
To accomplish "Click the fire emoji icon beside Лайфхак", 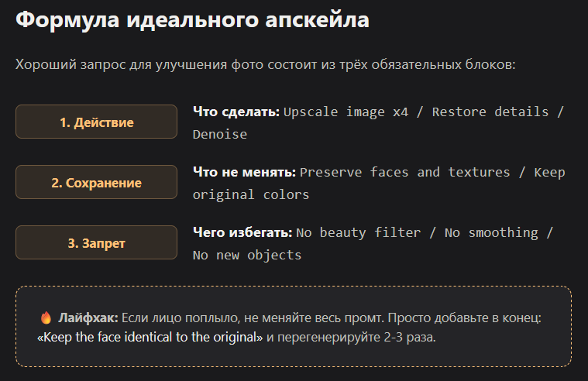I will click(46, 317).
